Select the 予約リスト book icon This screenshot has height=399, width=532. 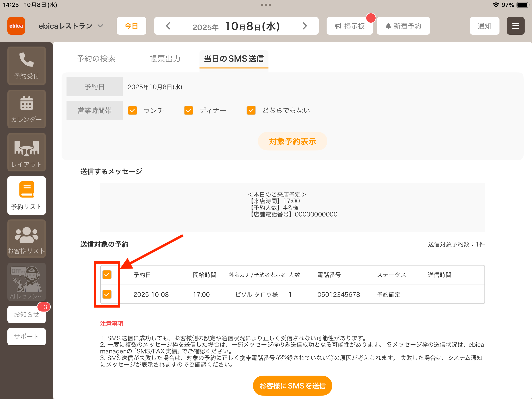(x=27, y=196)
